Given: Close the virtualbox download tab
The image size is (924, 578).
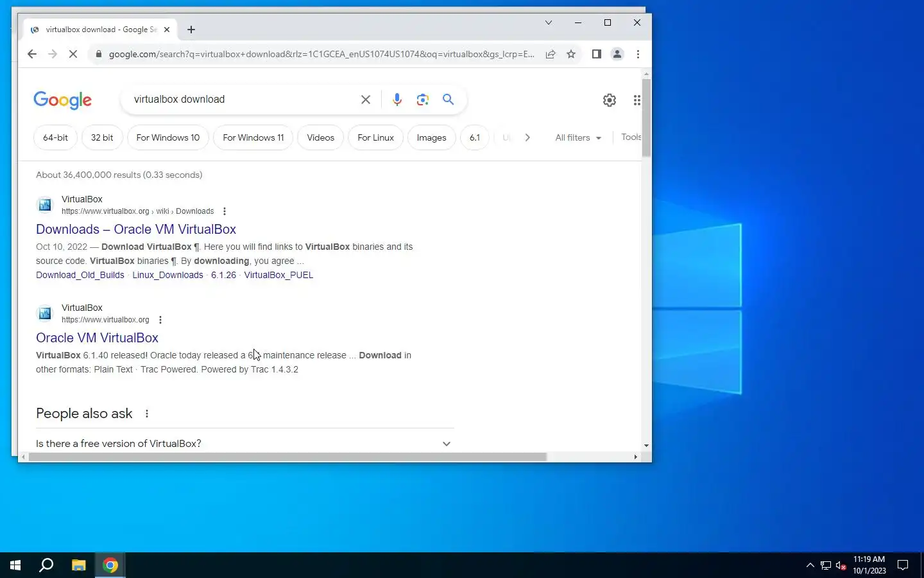Looking at the screenshot, I should [x=167, y=30].
